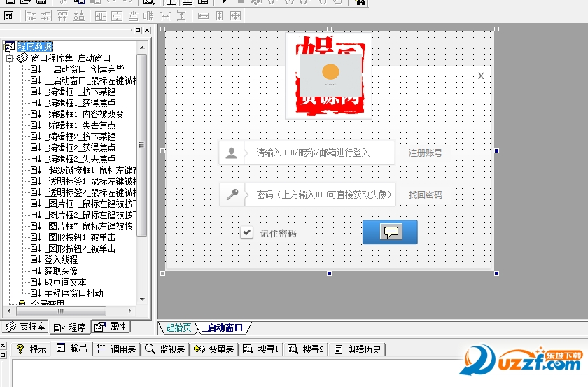
Task: Click the tree panel scroll down arrow
Action: 142,300
